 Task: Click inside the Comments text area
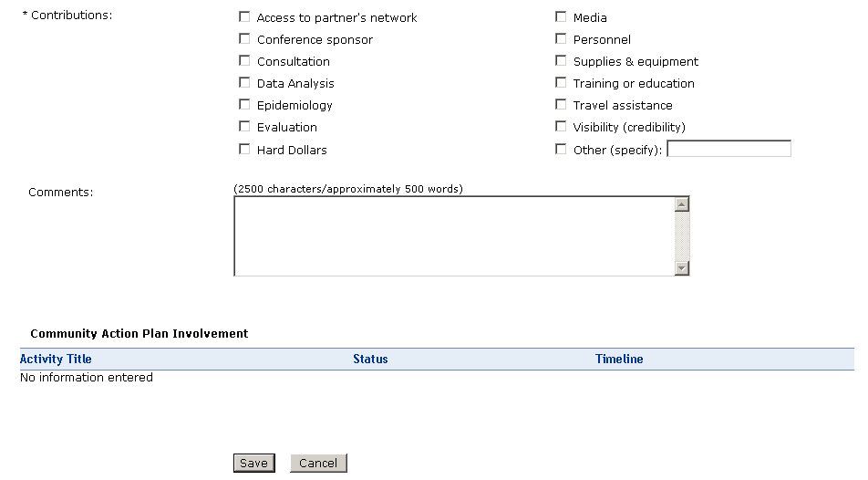453,235
